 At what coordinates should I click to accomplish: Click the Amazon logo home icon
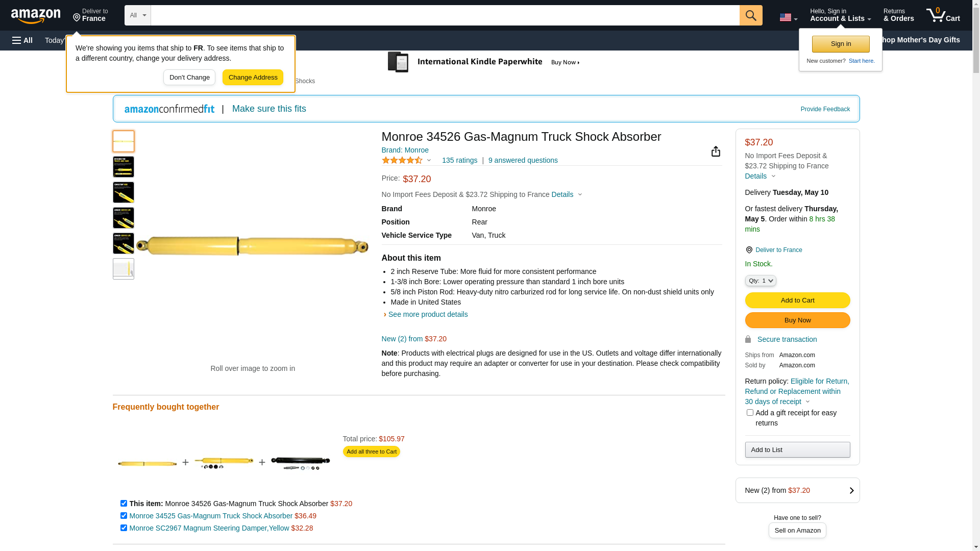coord(36,16)
